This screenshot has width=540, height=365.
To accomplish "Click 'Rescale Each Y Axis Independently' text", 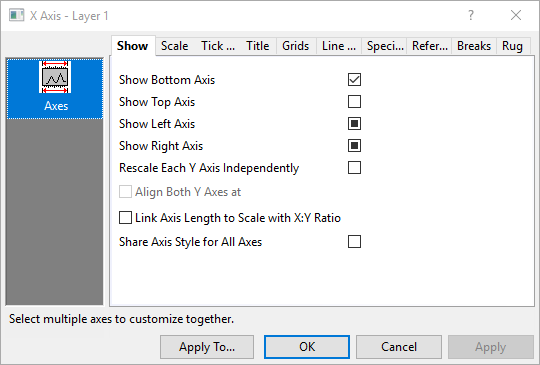I will [209, 168].
